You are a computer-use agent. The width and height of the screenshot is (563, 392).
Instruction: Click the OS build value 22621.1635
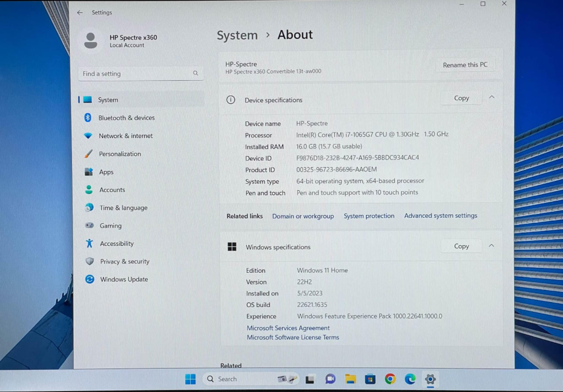(312, 305)
